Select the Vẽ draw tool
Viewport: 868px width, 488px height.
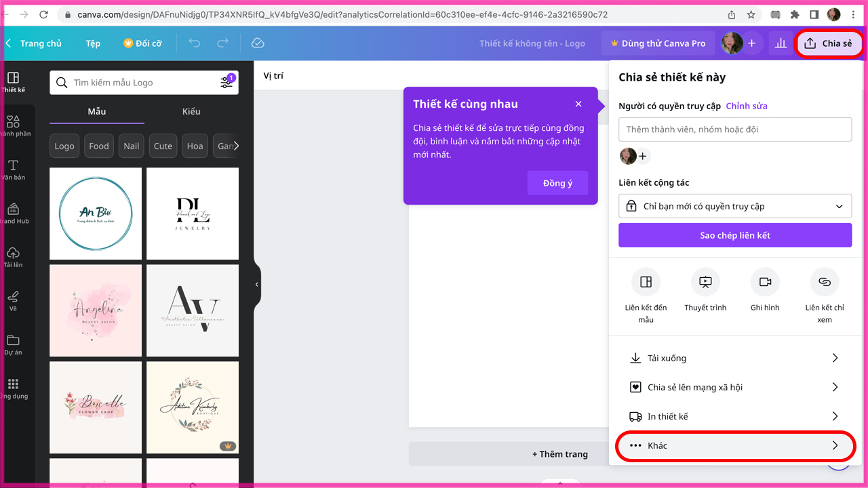point(14,302)
